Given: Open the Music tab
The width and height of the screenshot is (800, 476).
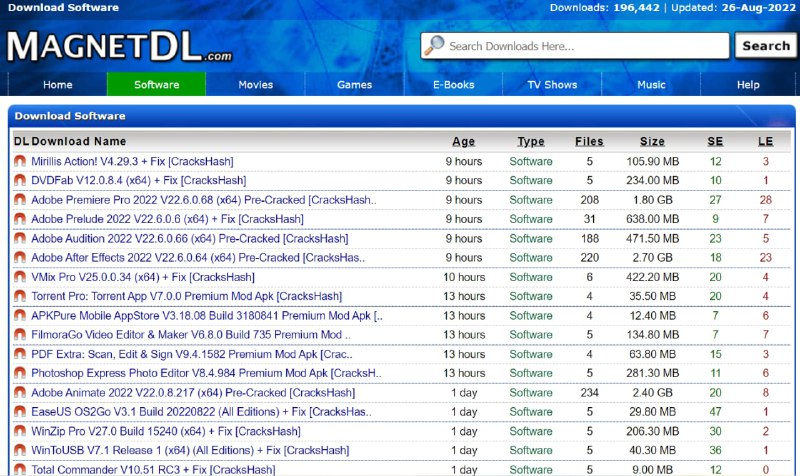Looking at the screenshot, I should (x=652, y=85).
